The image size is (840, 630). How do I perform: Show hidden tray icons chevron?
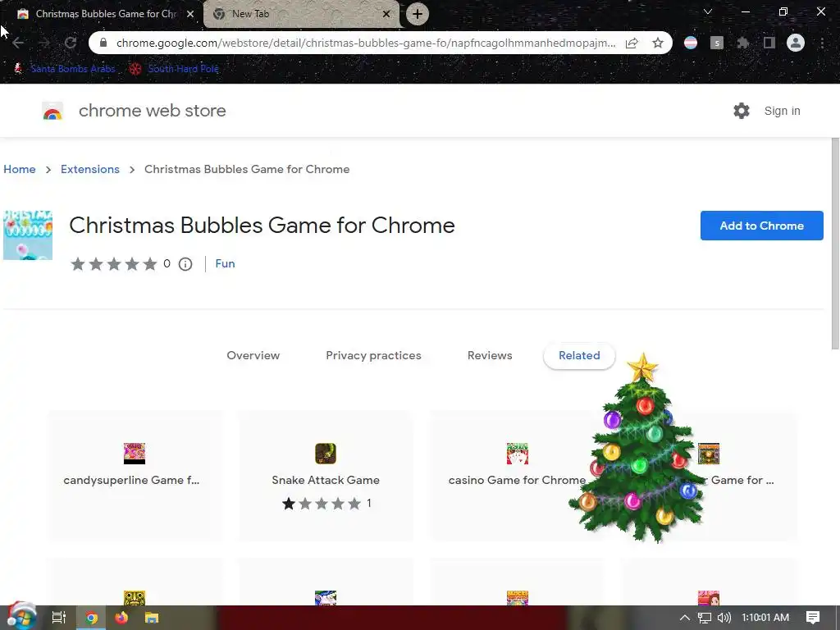(685, 618)
